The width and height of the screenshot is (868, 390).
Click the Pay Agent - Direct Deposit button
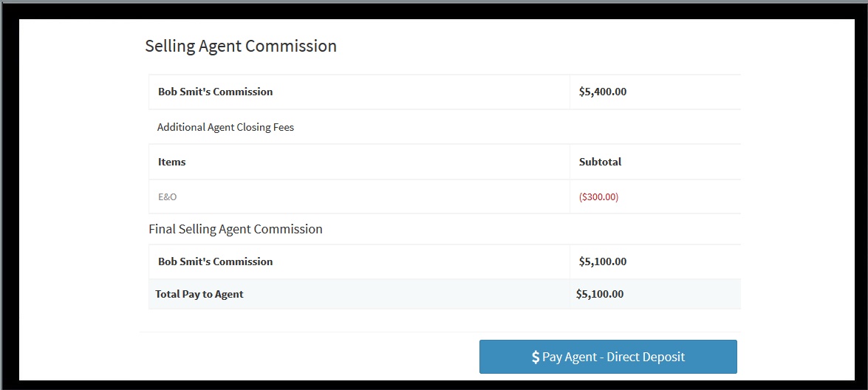[608, 357]
